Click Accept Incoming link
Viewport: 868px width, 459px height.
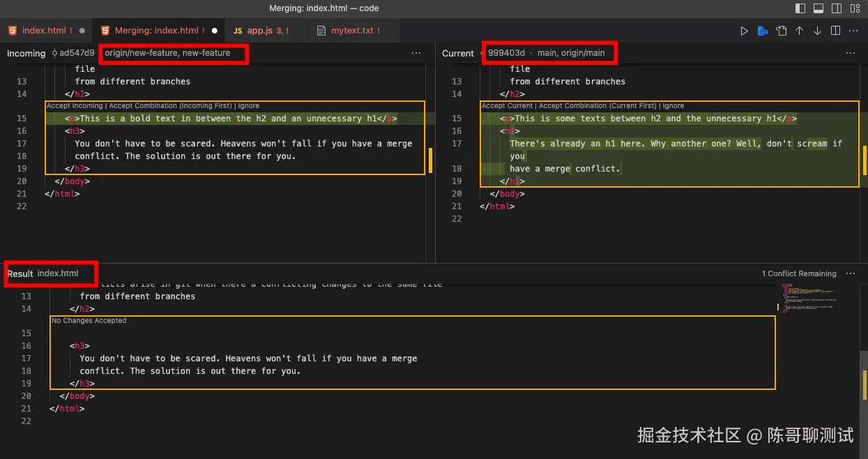pos(75,106)
